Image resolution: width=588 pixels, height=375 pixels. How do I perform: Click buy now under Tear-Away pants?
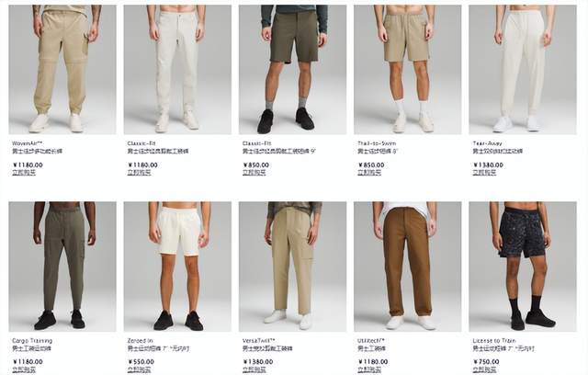pos(484,173)
